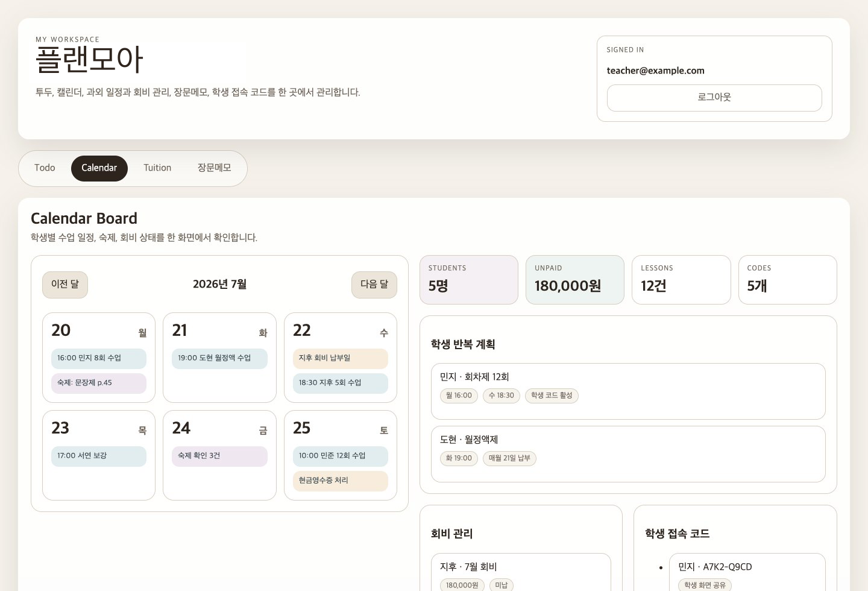
Task: Click the 월 16:00 schedule chip
Action: click(x=459, y=396)
